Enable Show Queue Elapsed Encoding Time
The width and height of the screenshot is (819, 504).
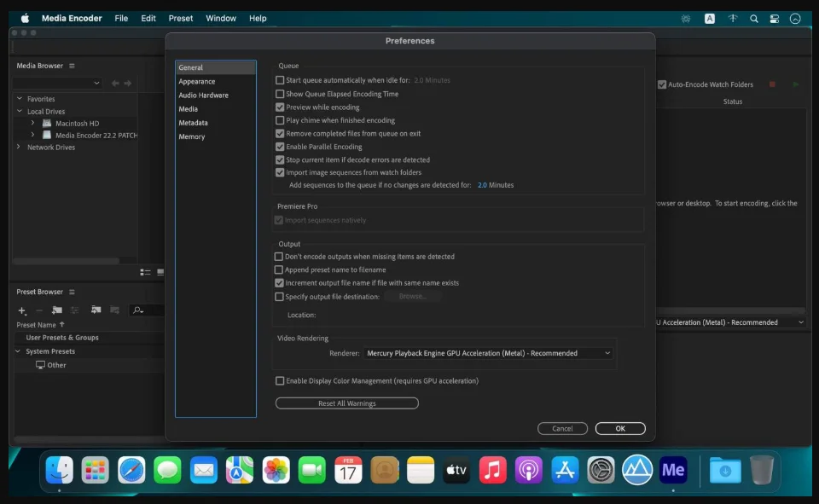point(280,94)
